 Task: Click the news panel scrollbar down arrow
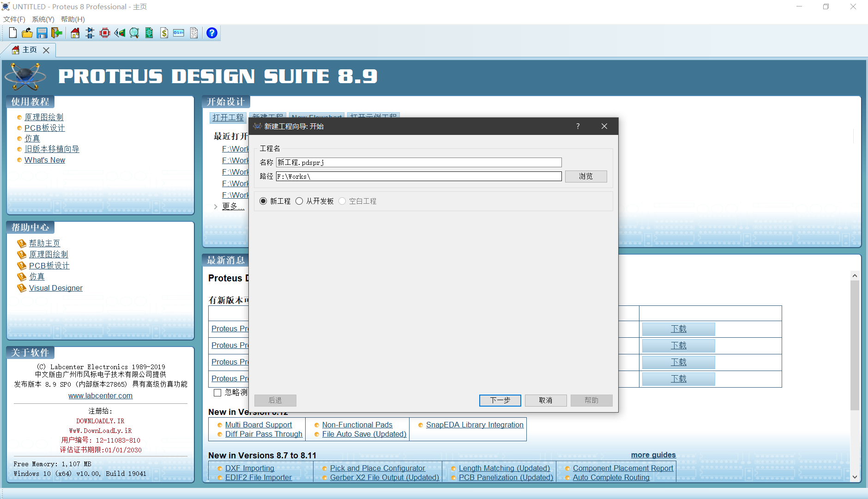coord(855,477)
